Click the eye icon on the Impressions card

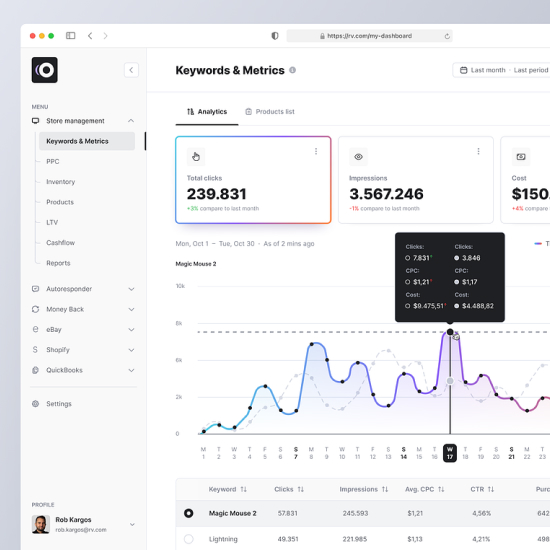(358, 156)
